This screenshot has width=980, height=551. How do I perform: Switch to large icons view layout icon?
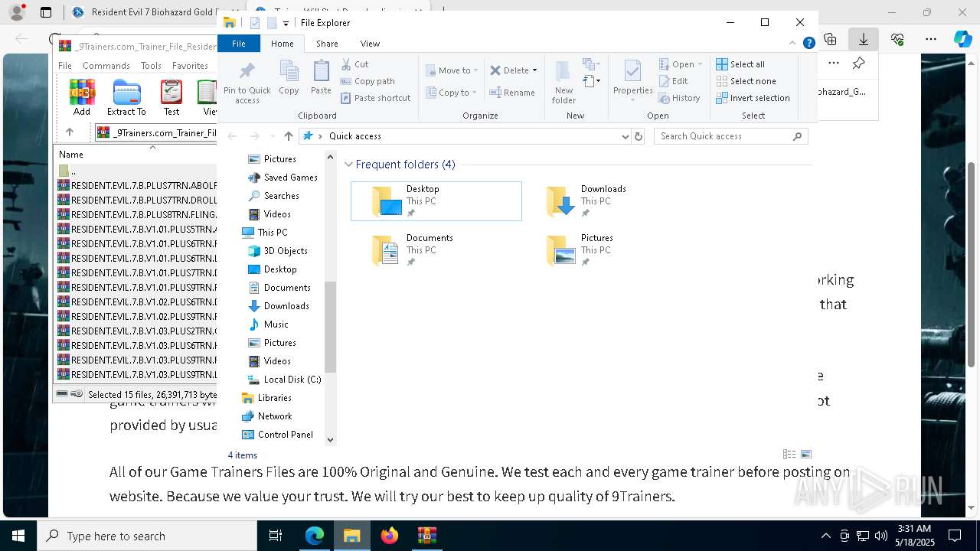click(805, 455)
